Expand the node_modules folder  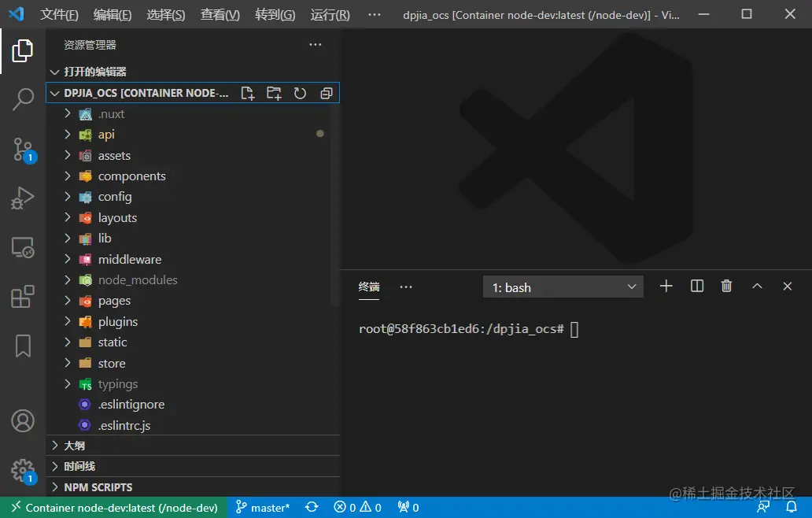point(193,279)
